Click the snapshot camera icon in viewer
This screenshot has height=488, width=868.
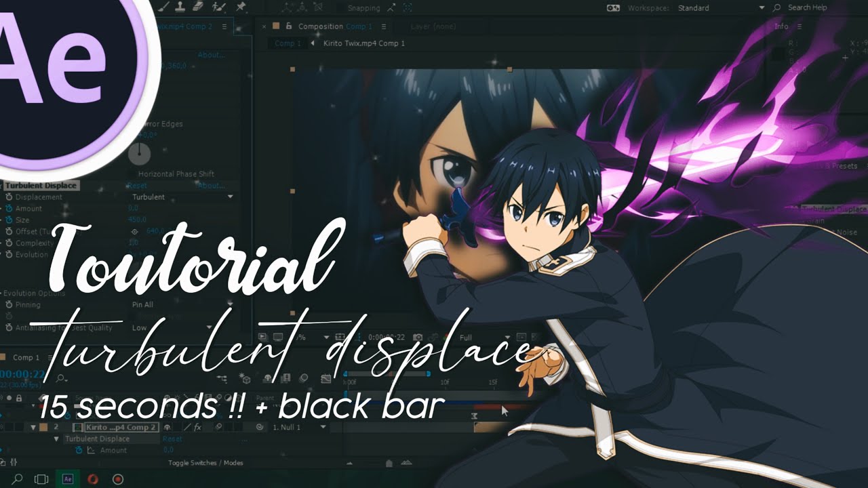418,337
